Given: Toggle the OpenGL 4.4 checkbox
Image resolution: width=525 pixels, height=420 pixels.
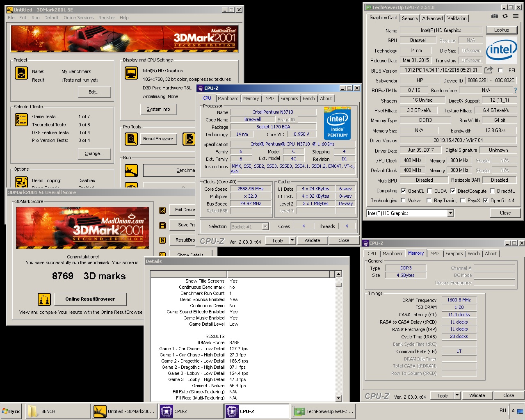Looking at the screenshot, I should coord(486,201).
